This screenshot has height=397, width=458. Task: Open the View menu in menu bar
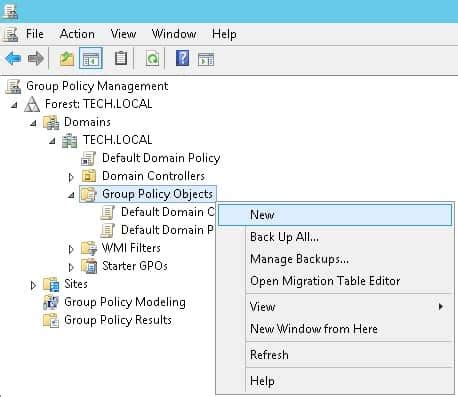coord(123,34)
